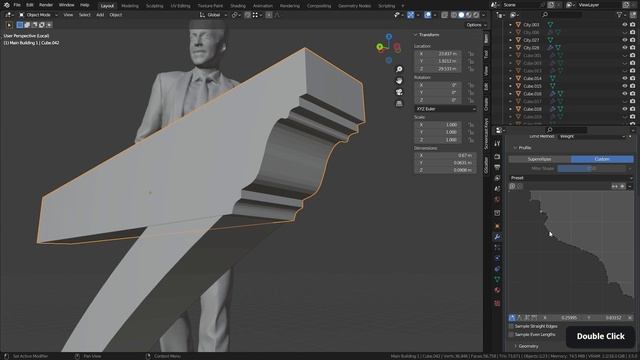Switch perspective/orthographic grid icon
The width and height of the screenshot is (640, 360).
[x=399, y=104]
